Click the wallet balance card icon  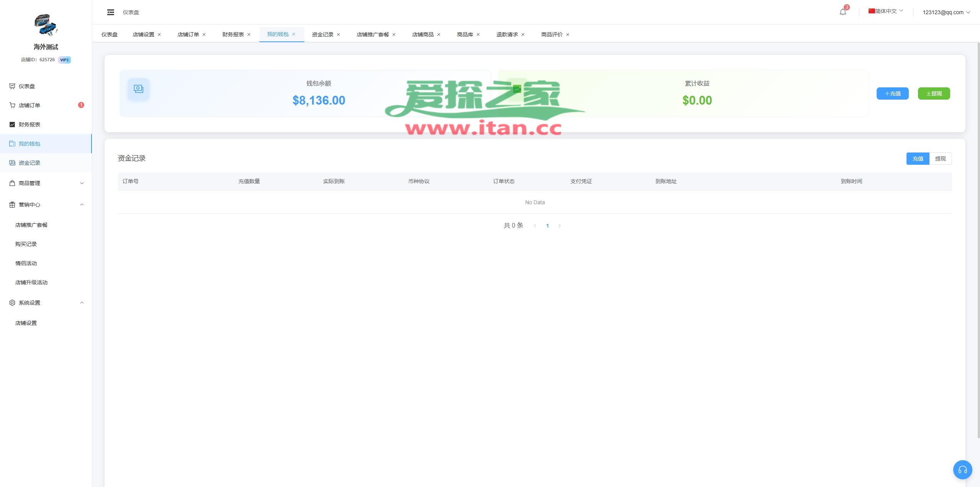(138, 89)
